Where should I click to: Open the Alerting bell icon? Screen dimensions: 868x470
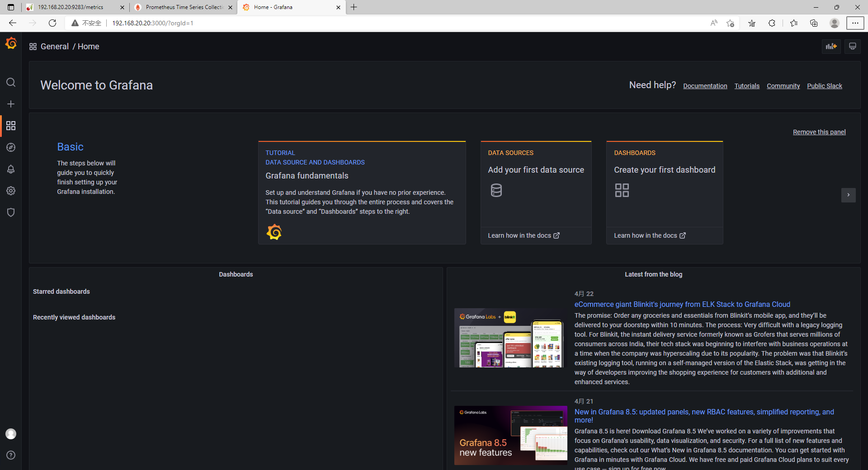click(11, 169)
